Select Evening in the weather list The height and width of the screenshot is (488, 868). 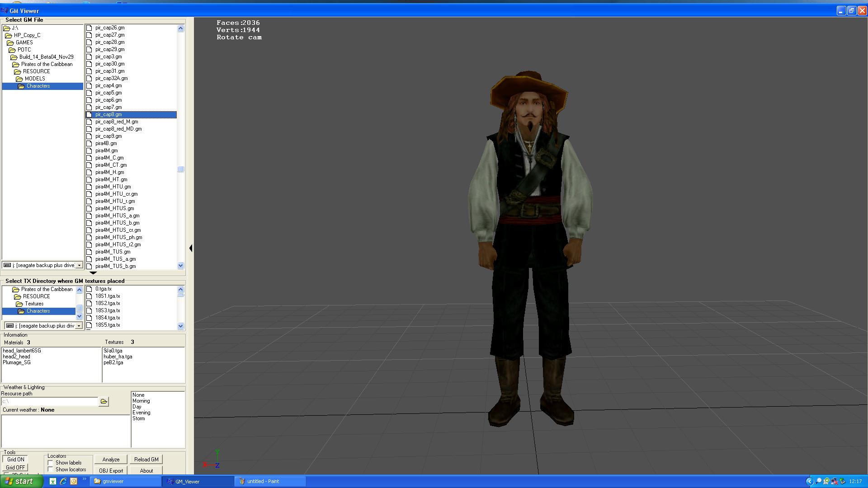(x=141, y=413)
